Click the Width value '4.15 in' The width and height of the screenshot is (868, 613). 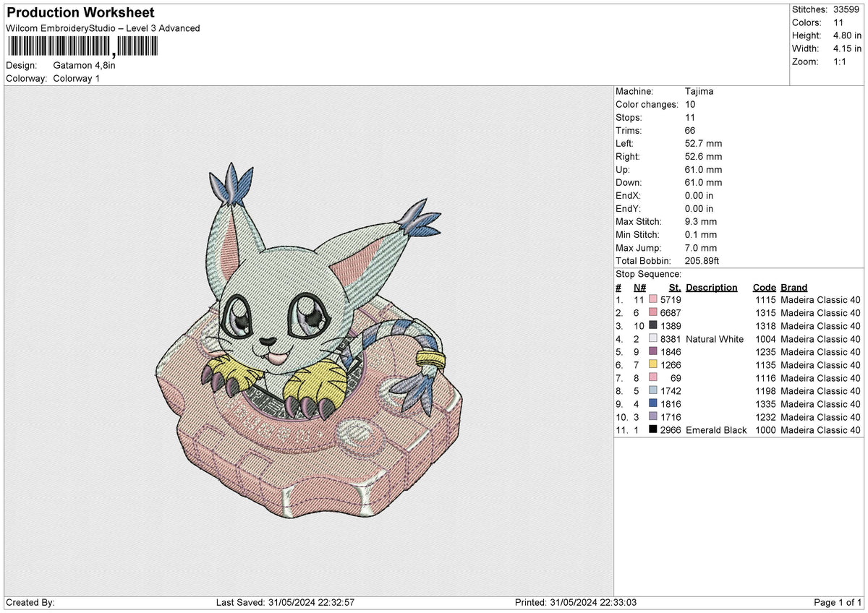click(x=847, y=48)
